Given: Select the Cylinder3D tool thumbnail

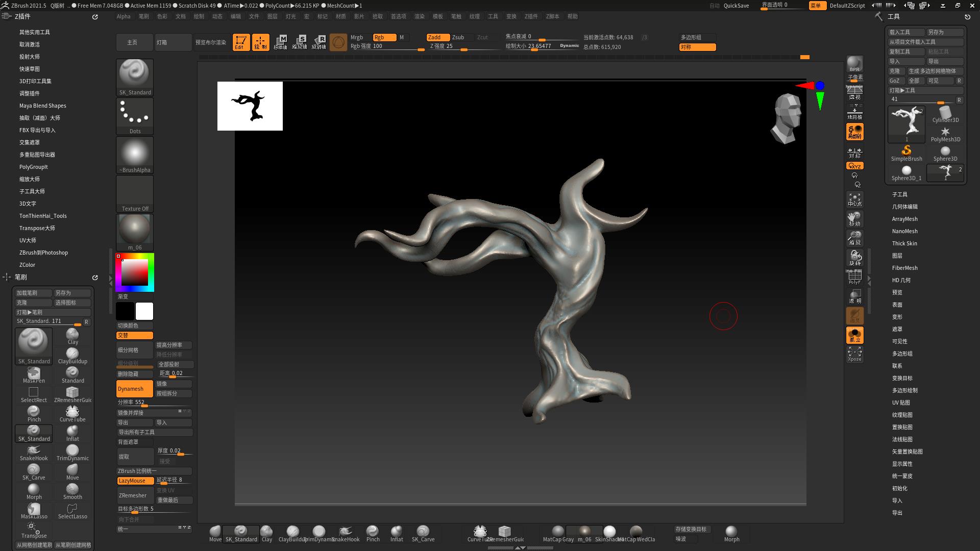Looking at the screenshot, I should point(945,114).
